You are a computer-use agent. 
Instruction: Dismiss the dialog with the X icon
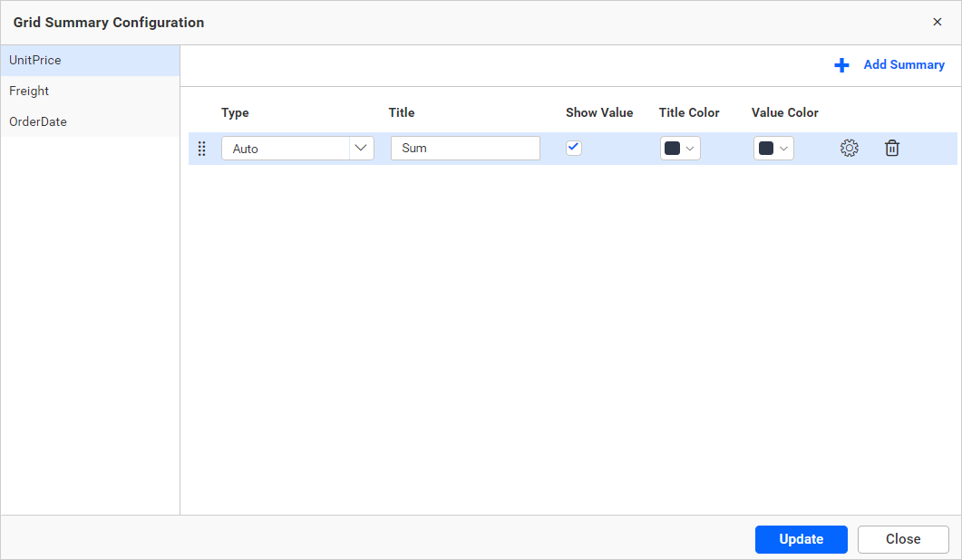pyautogui.click(x=938, y=22)
